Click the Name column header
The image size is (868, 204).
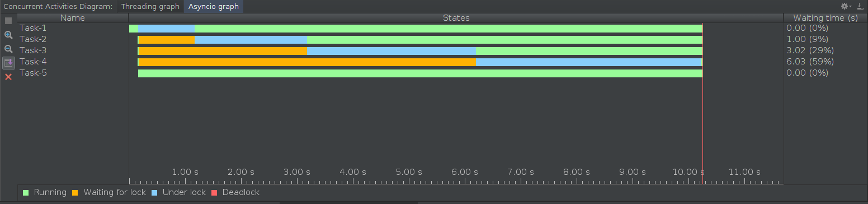coord(73,18)
